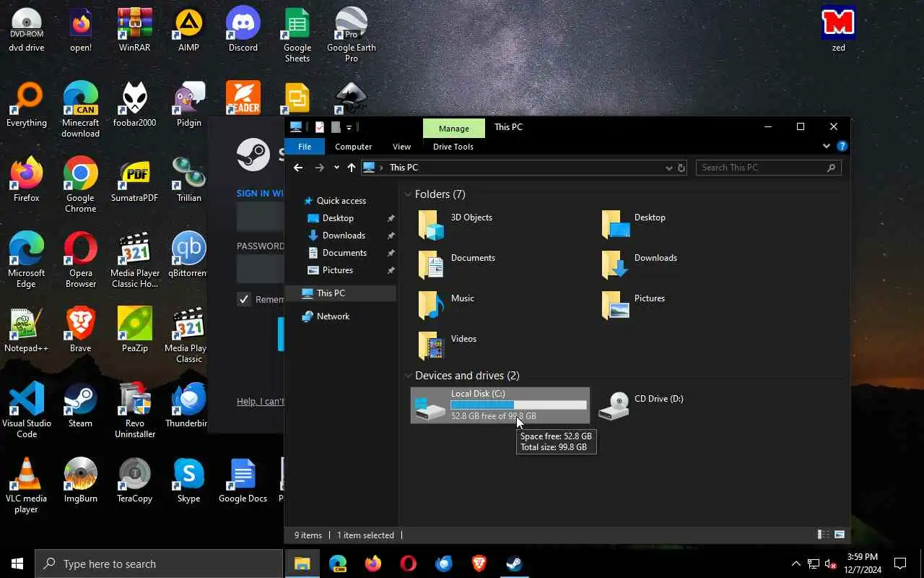Click the search magnifier icon in Explorer
924x578 pixels.
pyautogui.click(x=832, y=168)
